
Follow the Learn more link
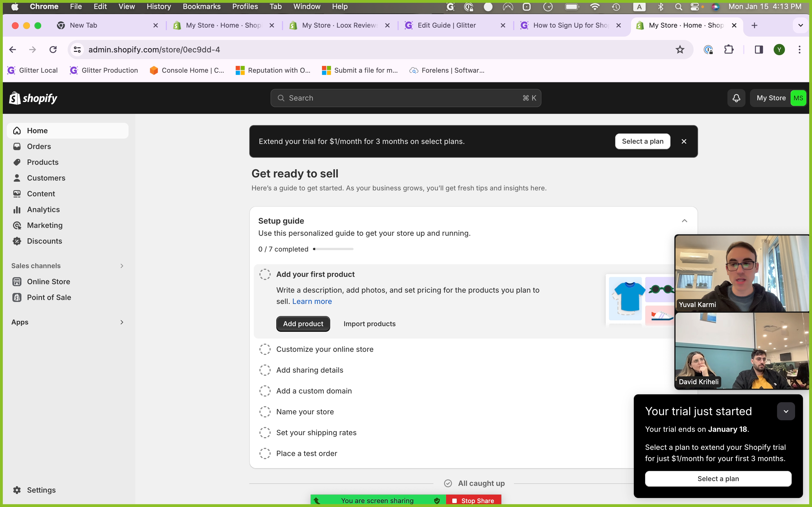312,301
